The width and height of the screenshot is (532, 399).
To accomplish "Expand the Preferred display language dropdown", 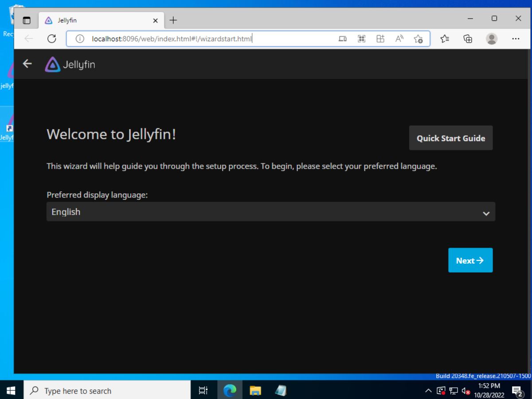I will click(270, 212).
